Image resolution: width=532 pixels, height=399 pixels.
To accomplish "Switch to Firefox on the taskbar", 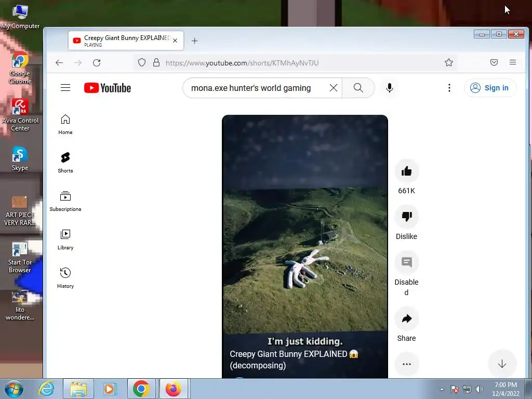I will (x=174, y=389).
